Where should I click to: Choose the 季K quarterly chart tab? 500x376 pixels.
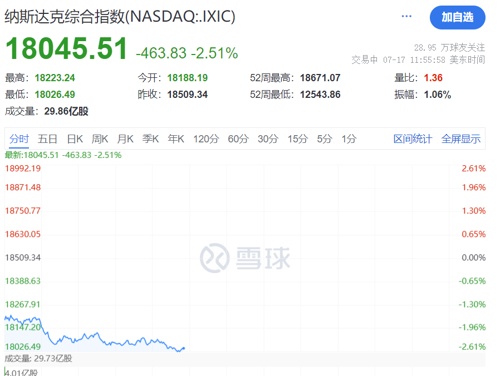coord(151,139)
